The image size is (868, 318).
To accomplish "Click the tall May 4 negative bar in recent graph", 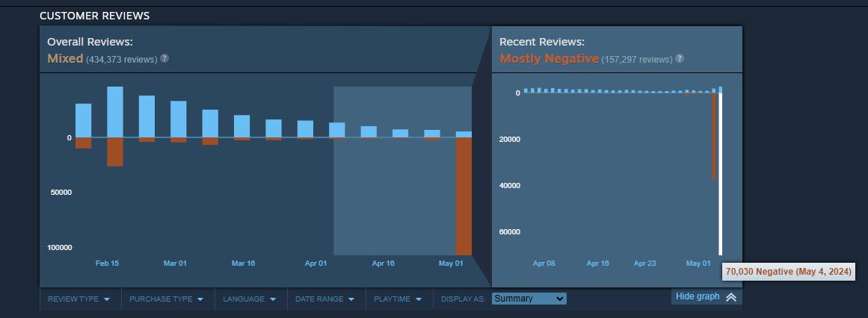I will (x=720, y=174).
